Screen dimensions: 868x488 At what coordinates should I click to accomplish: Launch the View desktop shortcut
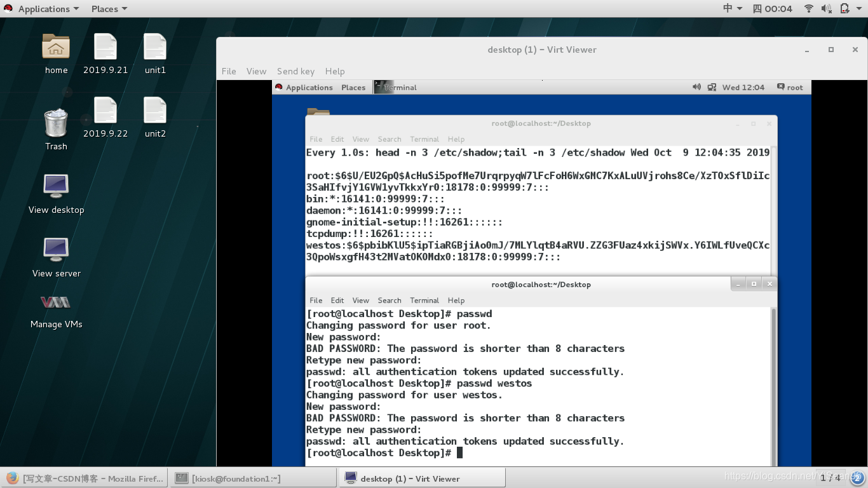[56, 186]
